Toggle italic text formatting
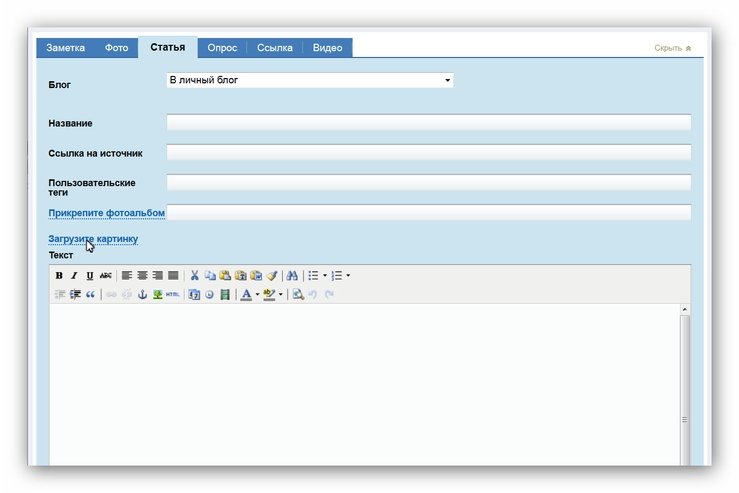Image resolution: width=739 pixels, height=493 pixels. tap(74, 276)
